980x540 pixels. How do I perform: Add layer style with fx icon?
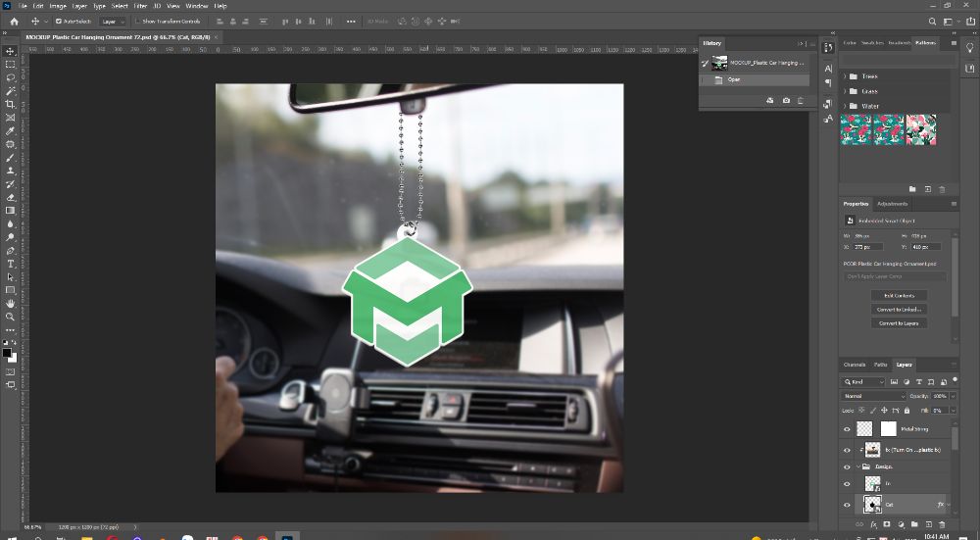point(874,525)
